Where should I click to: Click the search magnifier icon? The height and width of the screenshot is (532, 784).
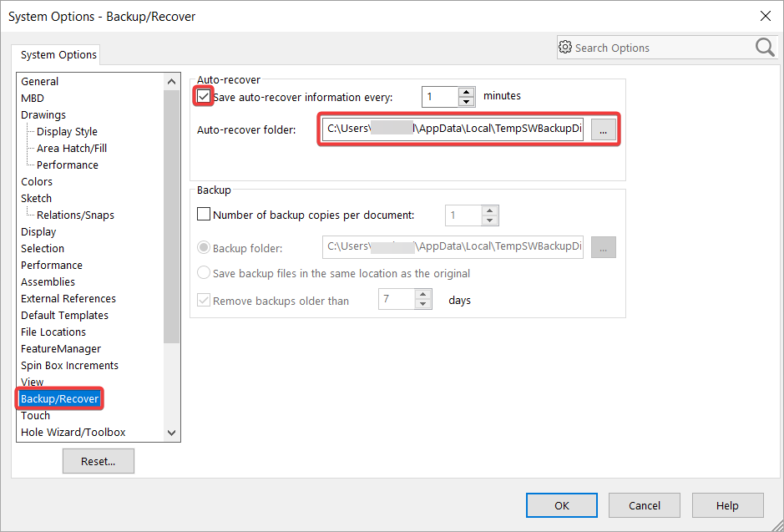(765, 48)
